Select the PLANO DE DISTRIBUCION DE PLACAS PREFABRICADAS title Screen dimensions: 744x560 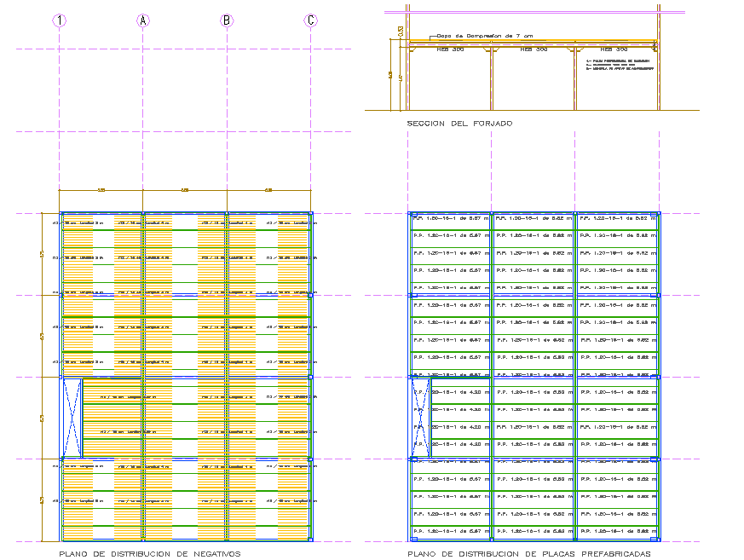528,553
